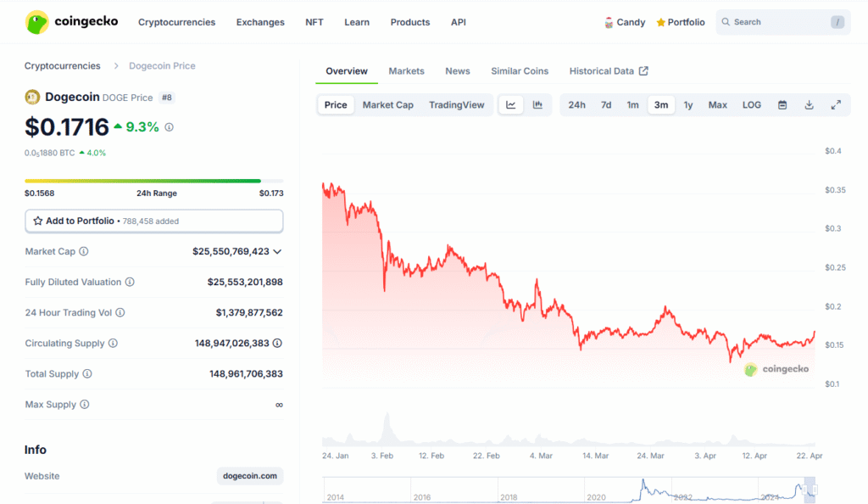The height and width of the screenshot is (504, 868).
Task: Set chart range to 1m
Action: tap(632, 104)
